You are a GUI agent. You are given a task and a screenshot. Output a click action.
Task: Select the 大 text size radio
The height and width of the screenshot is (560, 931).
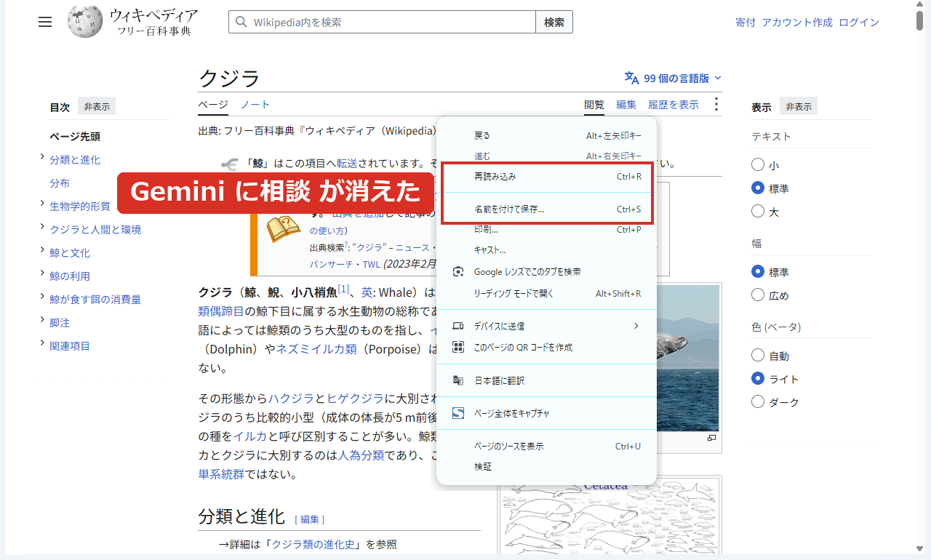pos(758,212)
